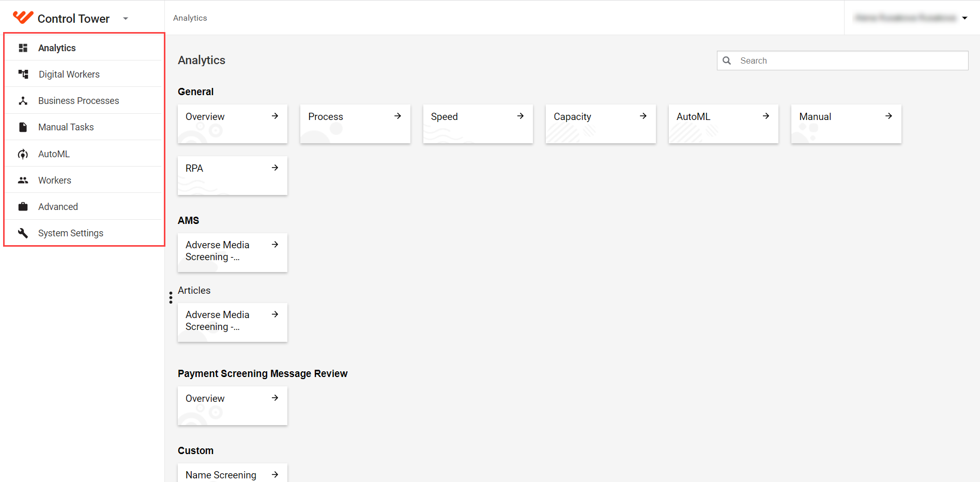Open Payment Screening Overview card
The width and height of the screenshot is (980, 482).
coord(233,406)
